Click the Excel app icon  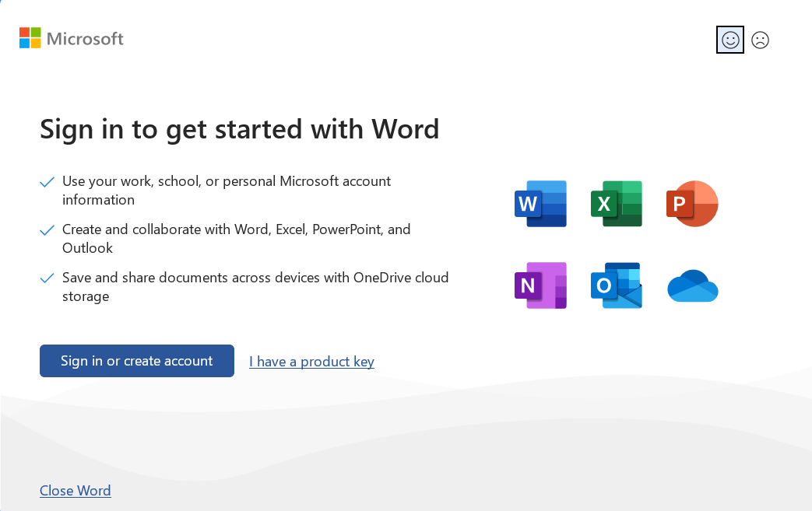pos(617,204)
